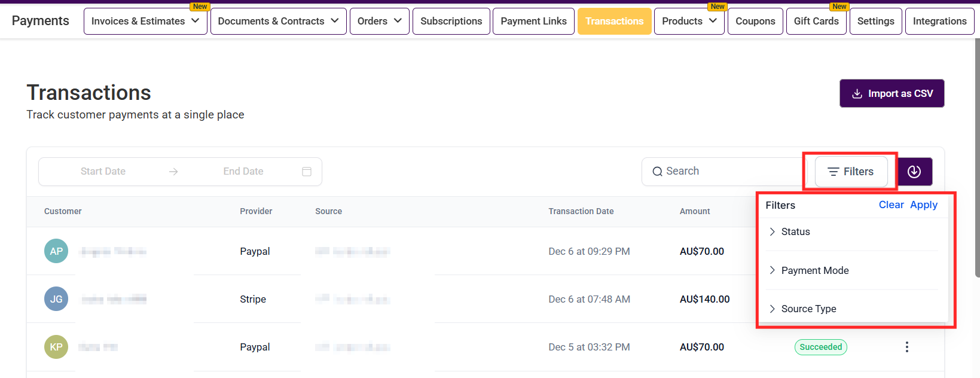Go to the Gift Cards tab
Image resolution: width=980 pixels, height=378 pixels.
816,21
